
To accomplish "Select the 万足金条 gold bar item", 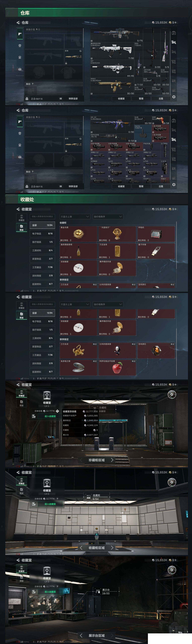I will (117, 251).
